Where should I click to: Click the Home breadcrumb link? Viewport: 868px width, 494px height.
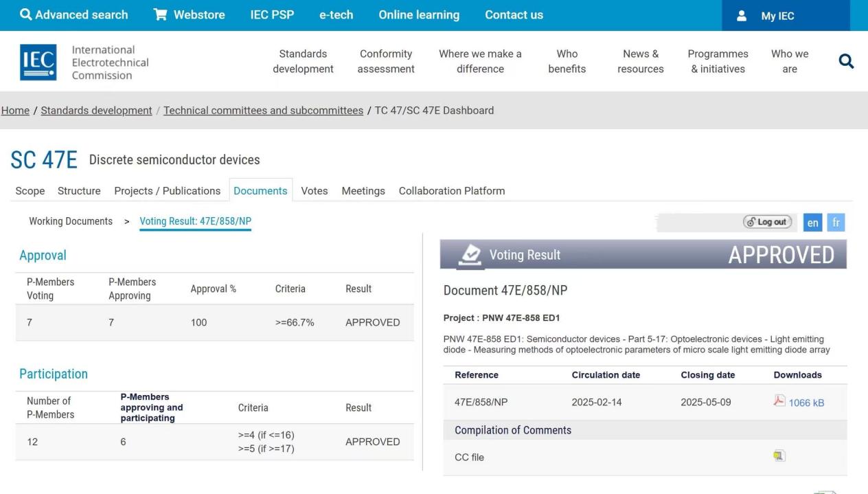coord(15,111)
